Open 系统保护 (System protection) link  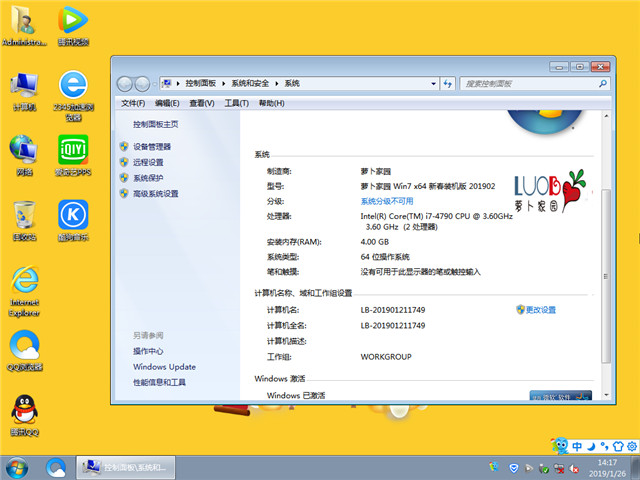pyautogui.click(x=148, y=178)
